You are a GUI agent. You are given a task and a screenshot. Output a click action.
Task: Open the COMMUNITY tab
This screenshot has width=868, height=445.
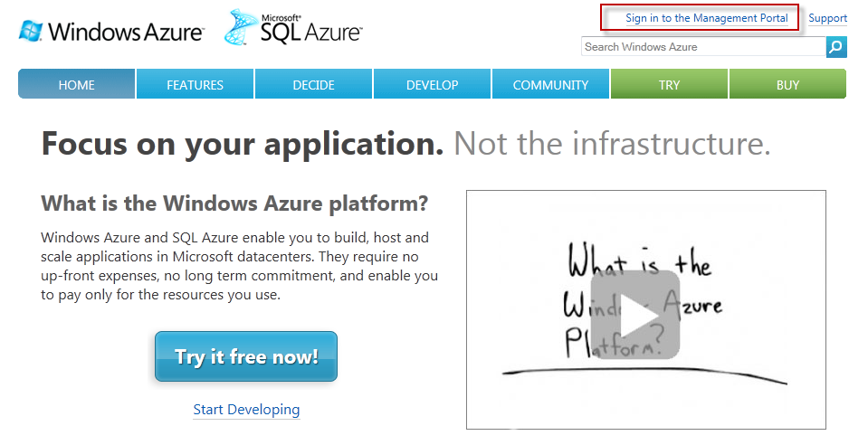point(551,84)
